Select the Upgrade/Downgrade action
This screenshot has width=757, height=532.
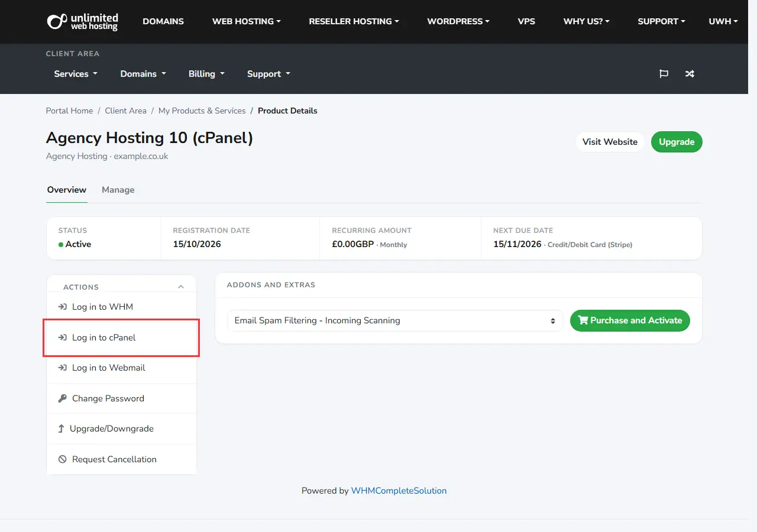click(121, 429)
